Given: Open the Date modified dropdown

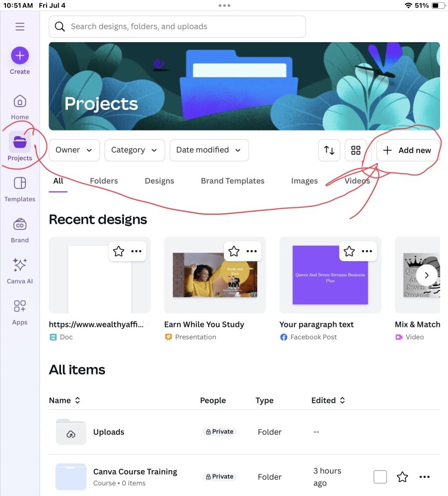Looking at the screenshot, I should tap(209, 150).
